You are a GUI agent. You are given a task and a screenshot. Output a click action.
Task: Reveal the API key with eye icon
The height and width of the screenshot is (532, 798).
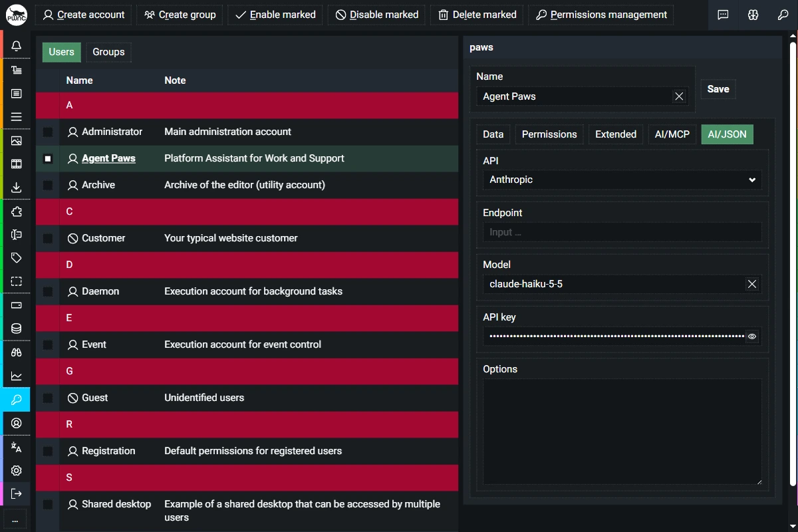pyautogui.click(x=752, y=336)
